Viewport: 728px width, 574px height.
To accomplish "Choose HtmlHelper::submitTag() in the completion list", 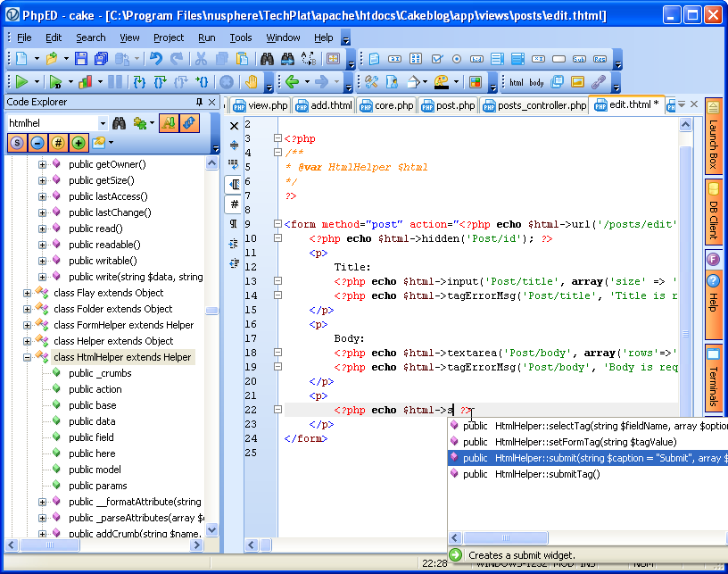I will [588, 474].
